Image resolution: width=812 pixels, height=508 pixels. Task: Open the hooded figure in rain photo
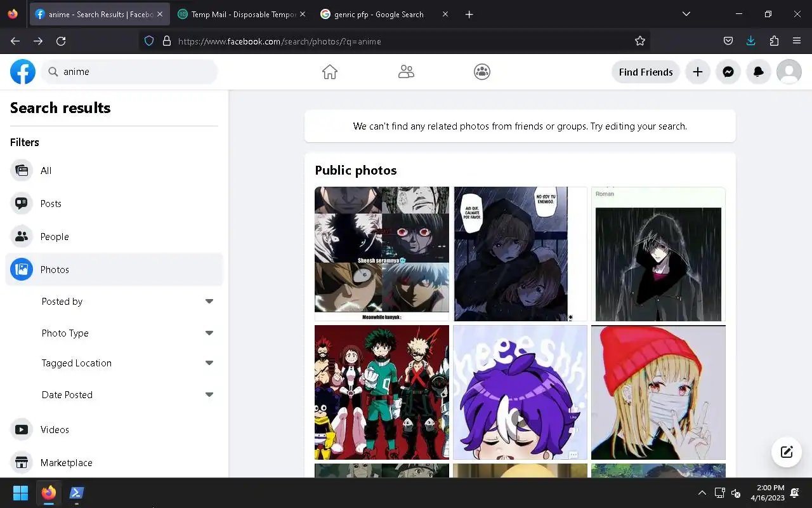tap(658, 254)
